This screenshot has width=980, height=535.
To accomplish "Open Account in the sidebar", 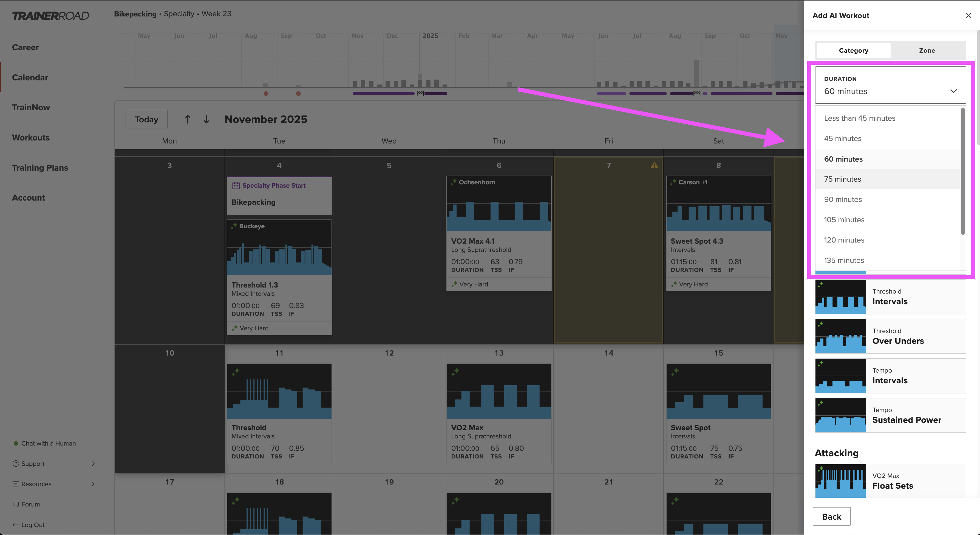I will pos(29,198).
